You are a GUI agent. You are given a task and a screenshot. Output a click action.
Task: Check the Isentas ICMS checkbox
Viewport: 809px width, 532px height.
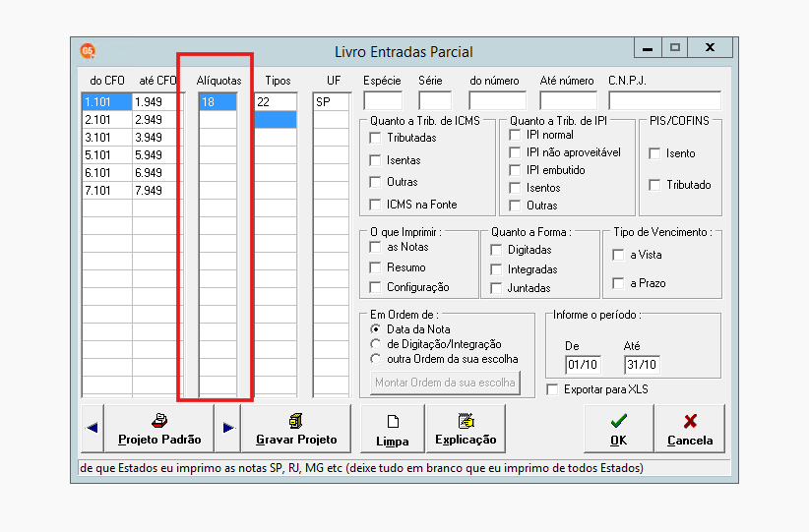376,160
